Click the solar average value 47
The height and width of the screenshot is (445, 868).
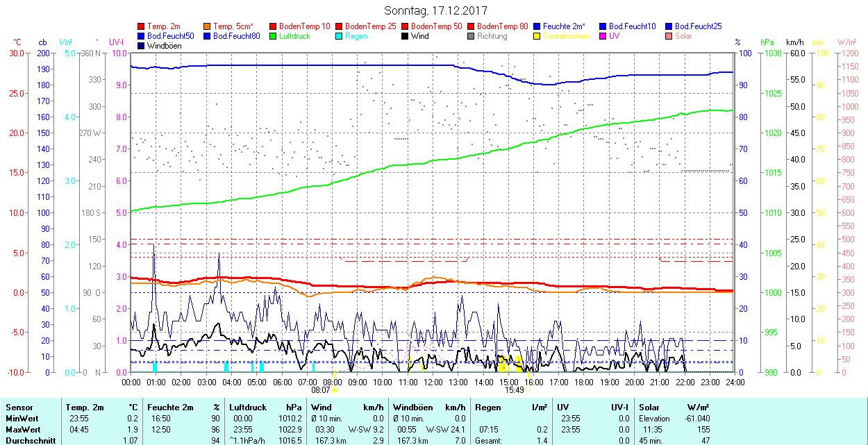(x=706, y=441)
